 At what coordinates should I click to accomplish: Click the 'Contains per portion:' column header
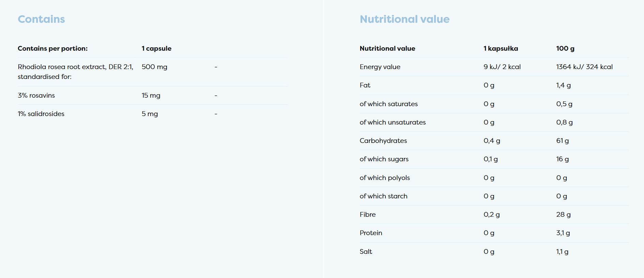pos(52,49)
